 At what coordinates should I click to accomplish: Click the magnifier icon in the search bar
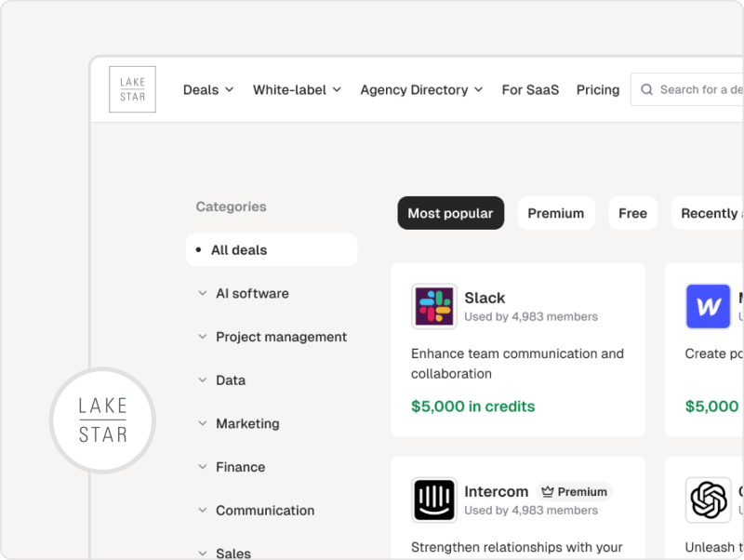click(x=646, y=89)
